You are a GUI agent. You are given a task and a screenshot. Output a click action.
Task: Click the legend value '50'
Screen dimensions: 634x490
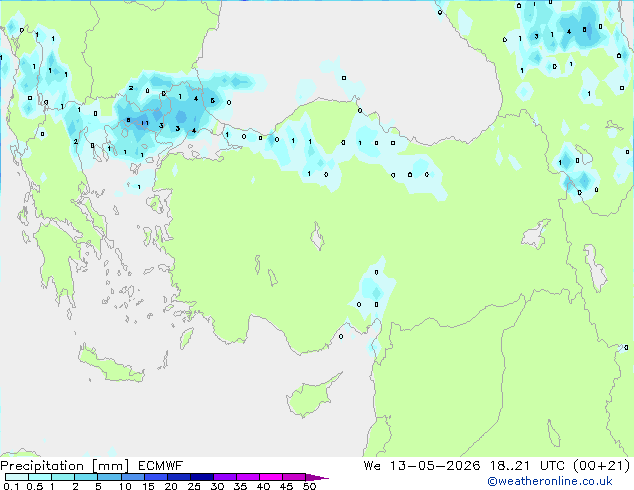pos(310,486)
